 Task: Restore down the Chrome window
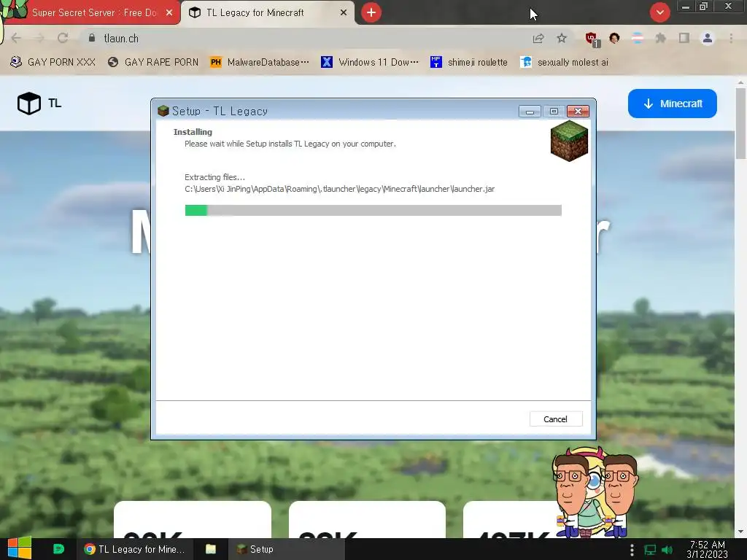pyautogui.click(x=703, y=7)
